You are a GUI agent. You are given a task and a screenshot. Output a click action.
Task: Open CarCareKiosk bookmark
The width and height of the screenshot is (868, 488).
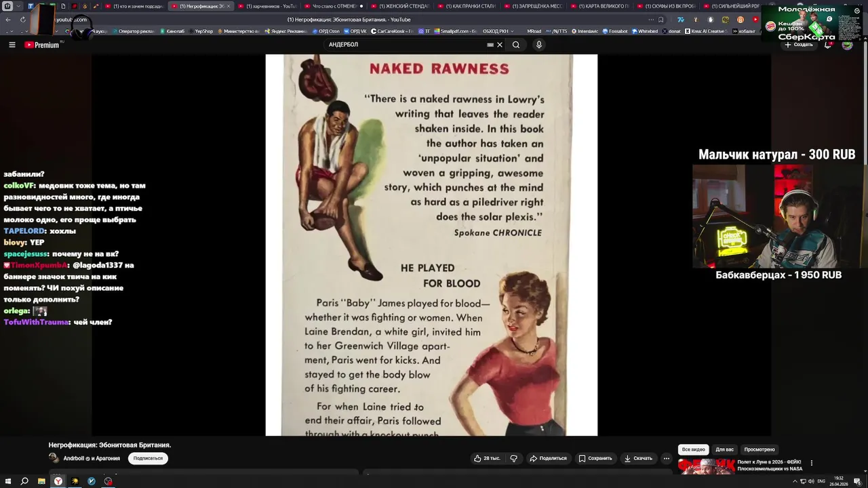click(x=392, y=31)
